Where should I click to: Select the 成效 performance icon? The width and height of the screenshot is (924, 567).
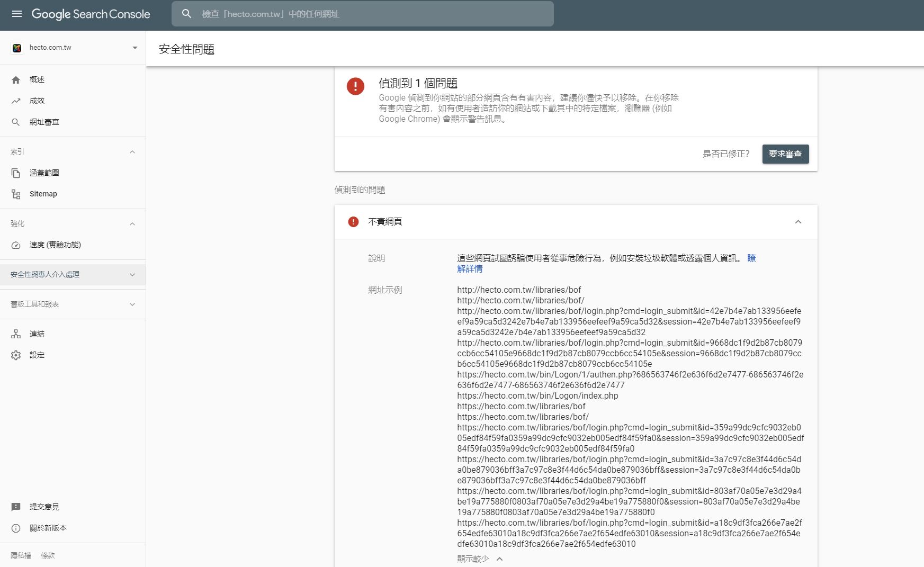point(16,101)
